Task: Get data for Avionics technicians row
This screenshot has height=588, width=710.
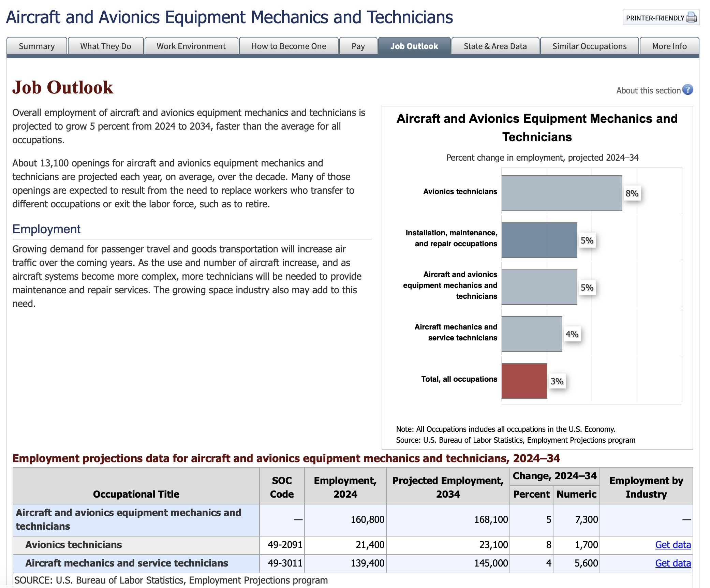Action: [x=673, y=545]
